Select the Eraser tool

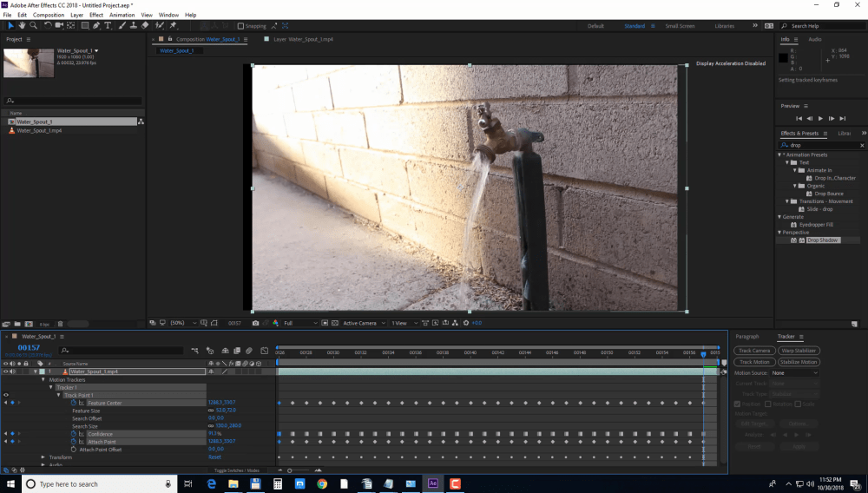click(x=145, y=25)
